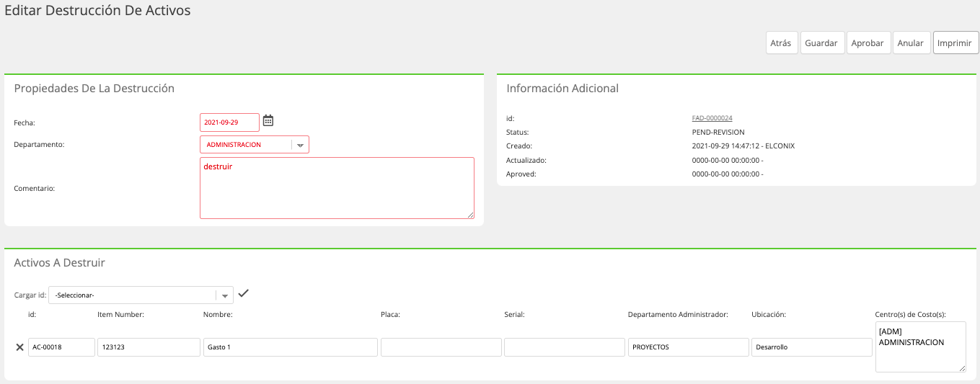Approve the destruction with Aprobar

click(x=868, y=43)
